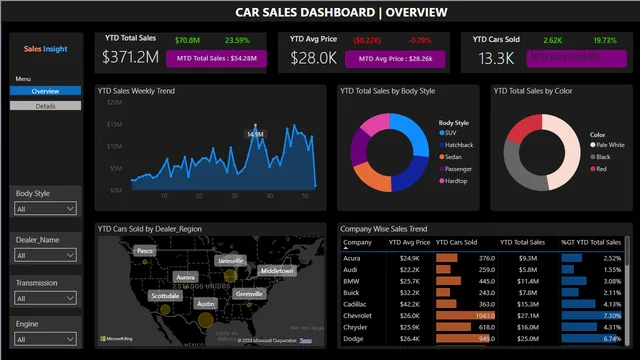Click the 2.62K cars sold difference
Screen dimensions: 640x360
553,40
